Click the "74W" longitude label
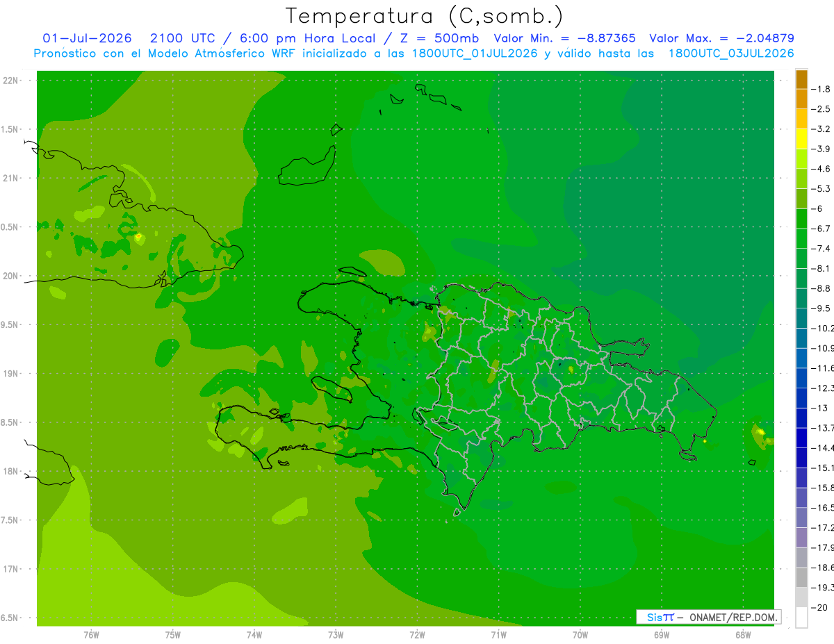 [x=254, y=634]
